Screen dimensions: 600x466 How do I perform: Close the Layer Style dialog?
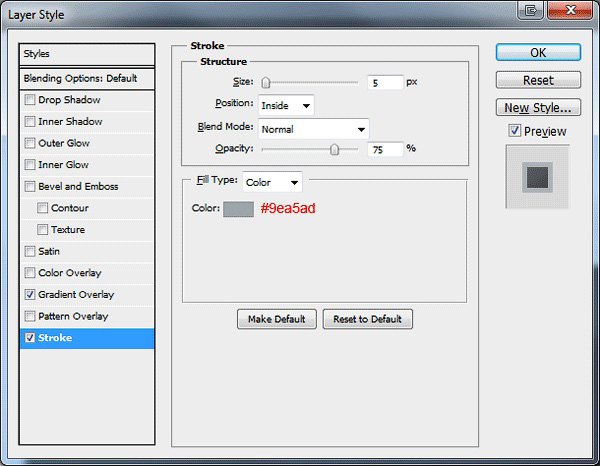[x=570, y=10]
